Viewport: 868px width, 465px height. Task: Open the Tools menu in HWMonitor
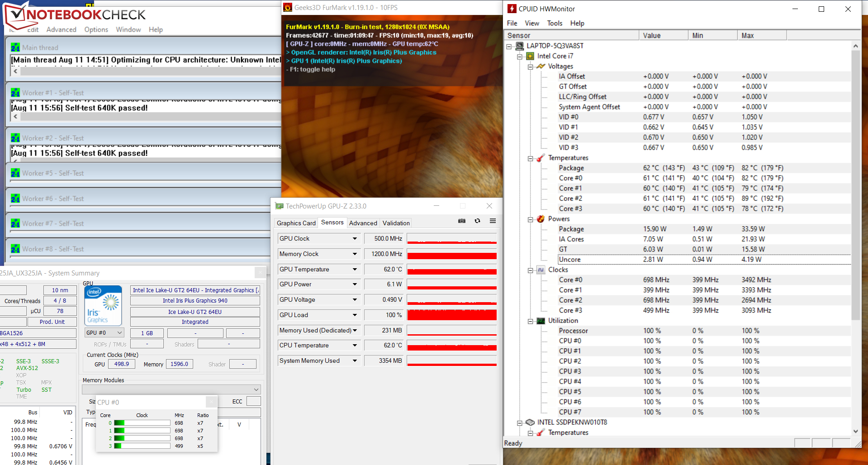(x=555, y=23)
